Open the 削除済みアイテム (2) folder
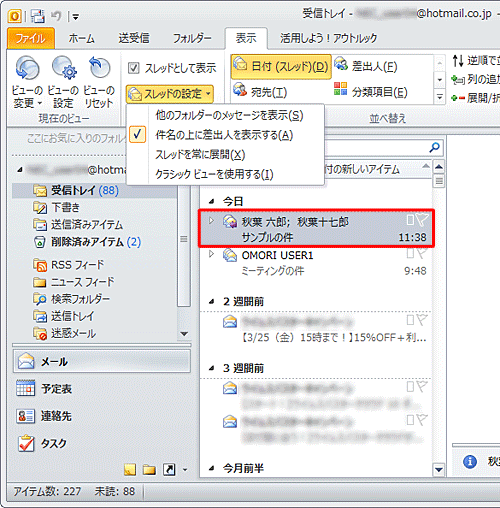The image size is (500, 508). click(96, 242)
